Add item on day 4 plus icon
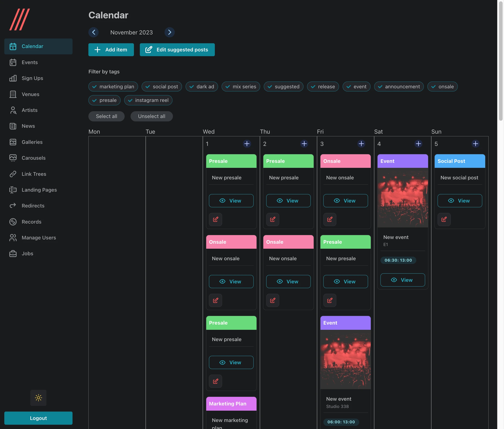This screenshot has width=504, height=429. point(418,144)
